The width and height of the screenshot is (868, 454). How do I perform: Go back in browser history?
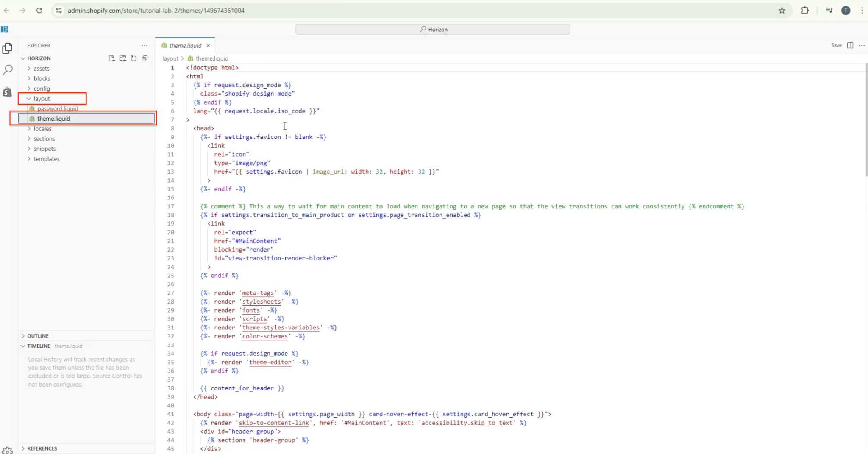(7, 11)
